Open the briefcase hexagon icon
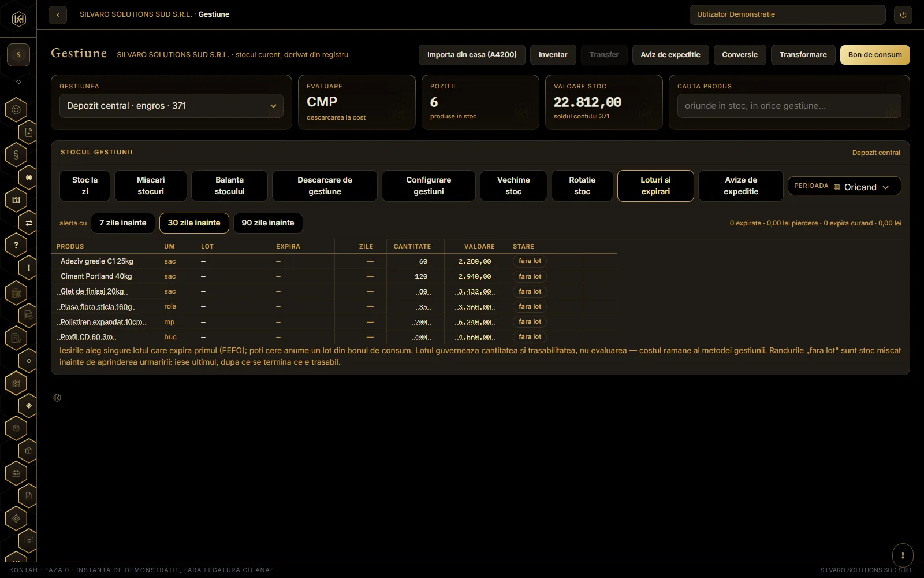The image size is (924, 578). click(x=16, y=473)
